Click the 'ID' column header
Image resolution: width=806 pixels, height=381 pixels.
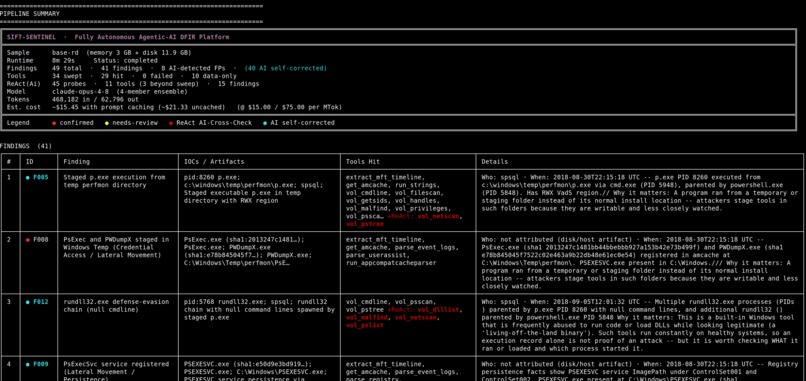tap(30, 161)
